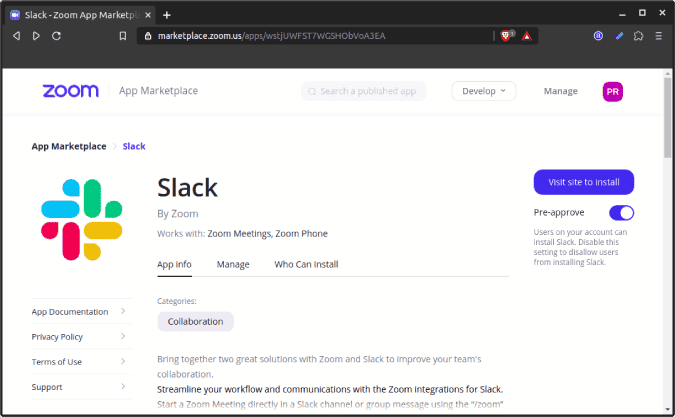Switch to the Who Can Install tab

click(x=306, y=264)
